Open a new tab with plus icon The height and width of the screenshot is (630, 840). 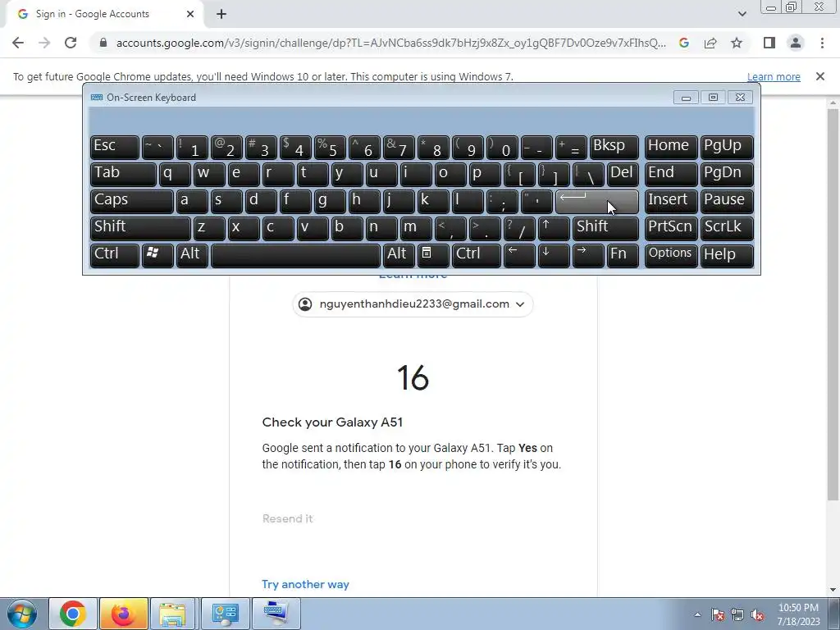tap(221, 14)
